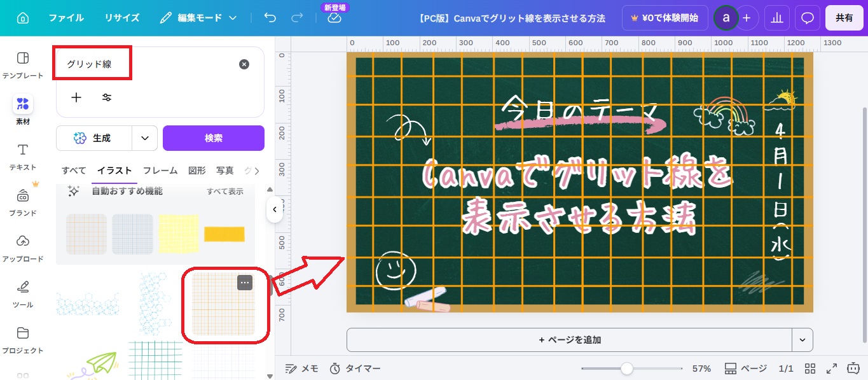Open more options on grid thumbnail
Screen dimensions: 868x380
[x=245, y=283]
